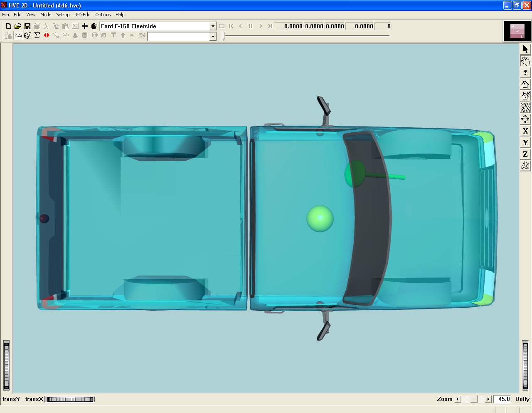Click the Save floppy disk icon
This screenshot has height=413, width=532.
coord(27,26)
